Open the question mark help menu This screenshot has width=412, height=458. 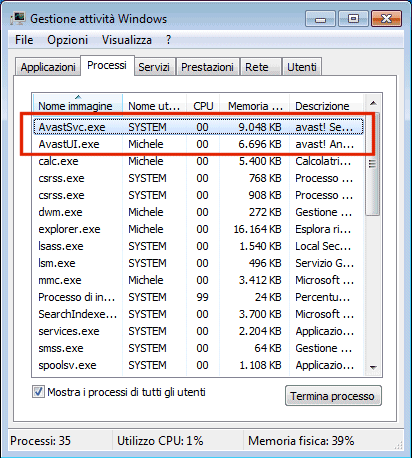(x=168, y=40)
